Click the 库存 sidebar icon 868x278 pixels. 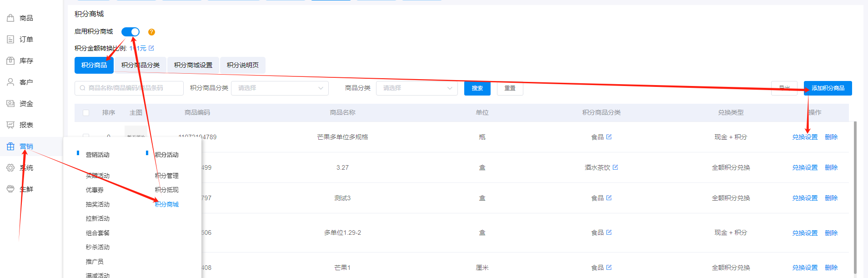[10, 61]
